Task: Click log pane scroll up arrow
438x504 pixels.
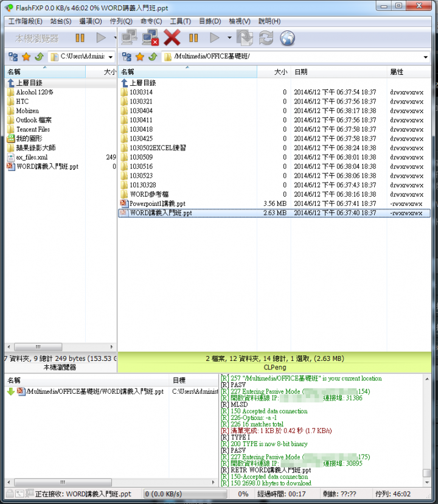Action: (427, 379)
